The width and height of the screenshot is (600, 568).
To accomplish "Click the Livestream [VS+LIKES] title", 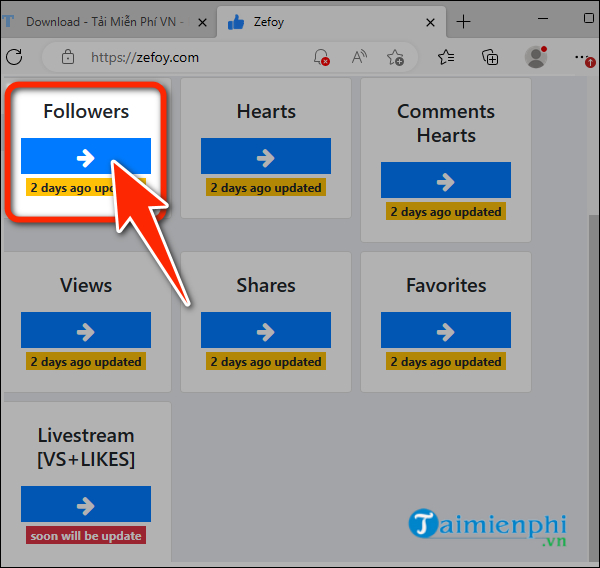I will [x=86, y=447].
